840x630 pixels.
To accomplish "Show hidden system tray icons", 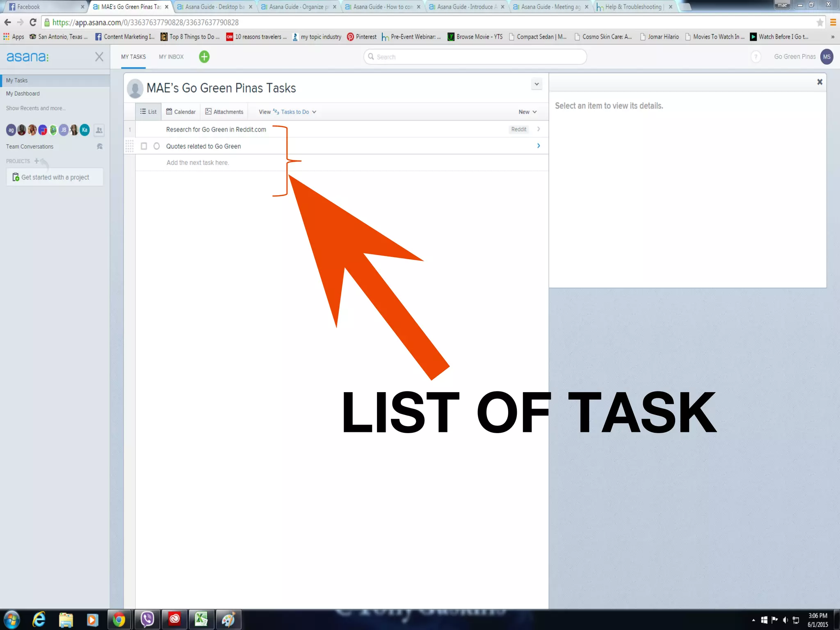I will pyautogui.click(x=753, y=620).
